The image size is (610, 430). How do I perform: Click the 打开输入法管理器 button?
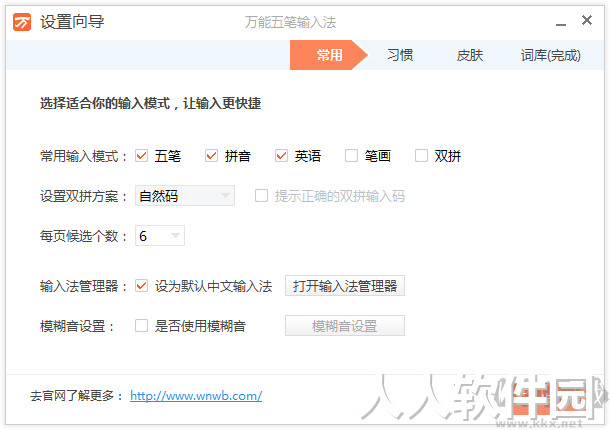tap(345, 286)
